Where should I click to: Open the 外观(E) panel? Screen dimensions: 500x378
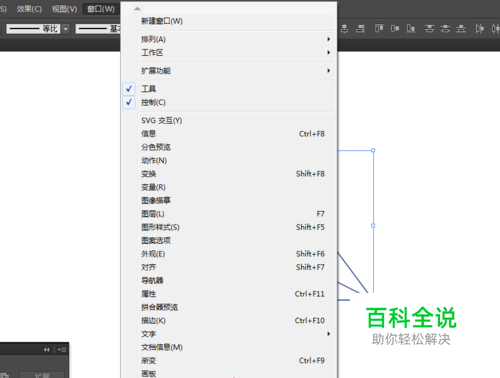click(230, 254)
